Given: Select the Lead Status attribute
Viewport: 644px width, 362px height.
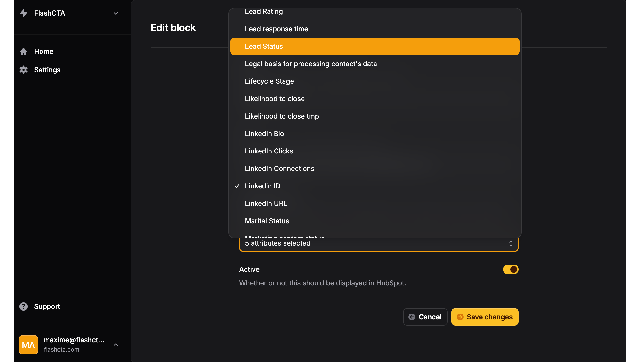Looking at the screenshot, I should (x=264, y=46).
